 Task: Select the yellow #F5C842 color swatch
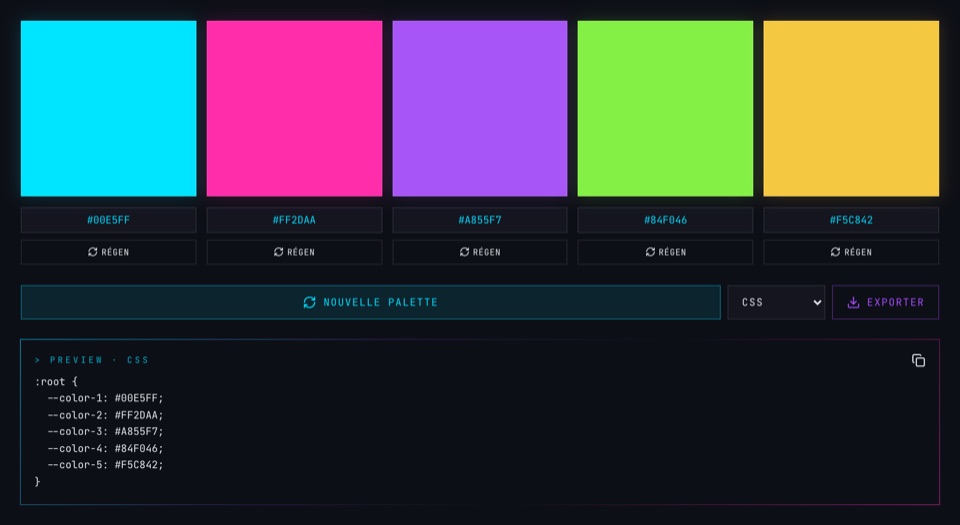pos(851,108)
